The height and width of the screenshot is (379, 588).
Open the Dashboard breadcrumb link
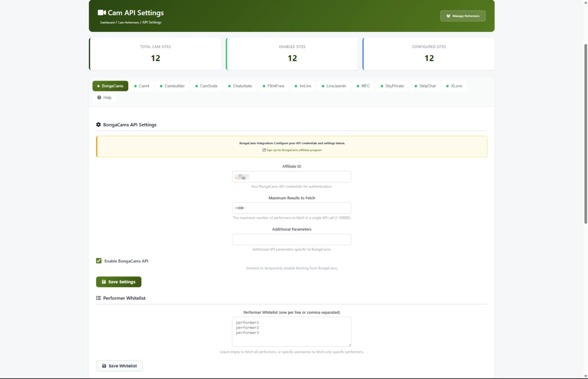pos(107,23)
